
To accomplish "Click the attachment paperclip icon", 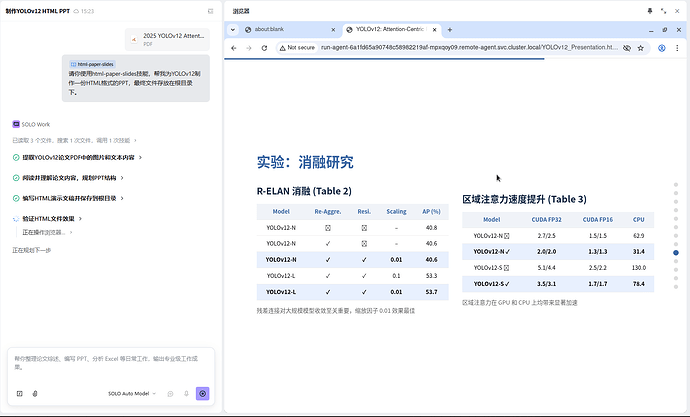I will pyautogui.click(x=35, y=394).
